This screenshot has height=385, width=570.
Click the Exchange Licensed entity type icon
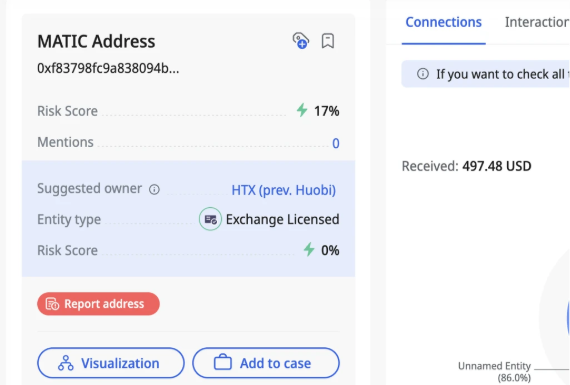(210, 219)
